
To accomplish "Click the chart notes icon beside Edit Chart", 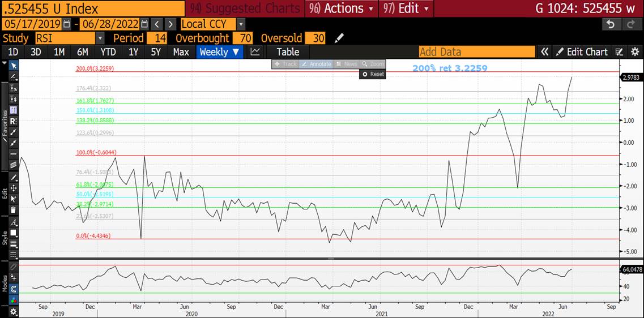I will point(619,52).
